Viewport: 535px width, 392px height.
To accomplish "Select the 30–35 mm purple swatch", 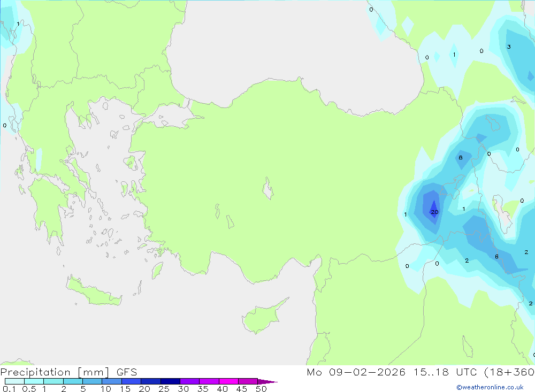I will point(190,381).
